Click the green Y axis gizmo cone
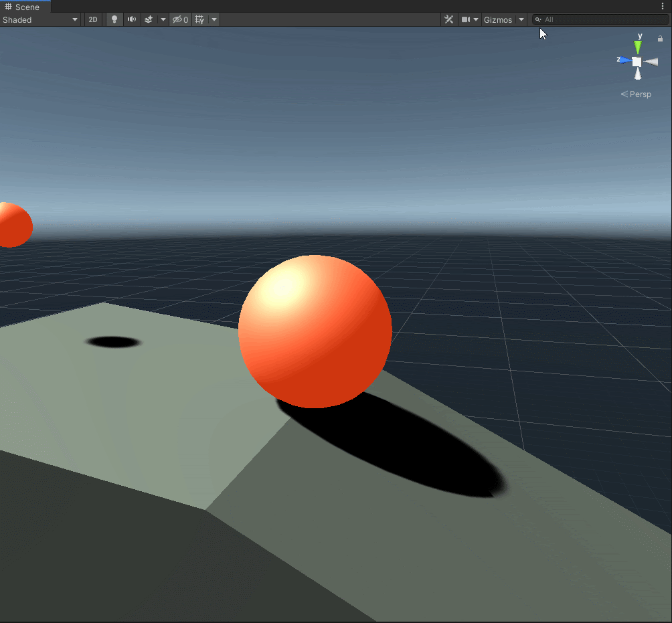 [638, 47]
